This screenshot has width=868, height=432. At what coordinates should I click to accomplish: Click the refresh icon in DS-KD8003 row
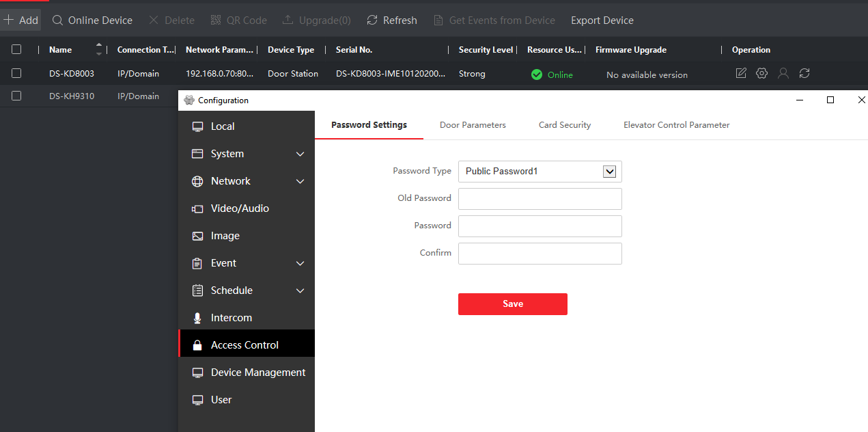pyautogui.click(x=804, y=73)
